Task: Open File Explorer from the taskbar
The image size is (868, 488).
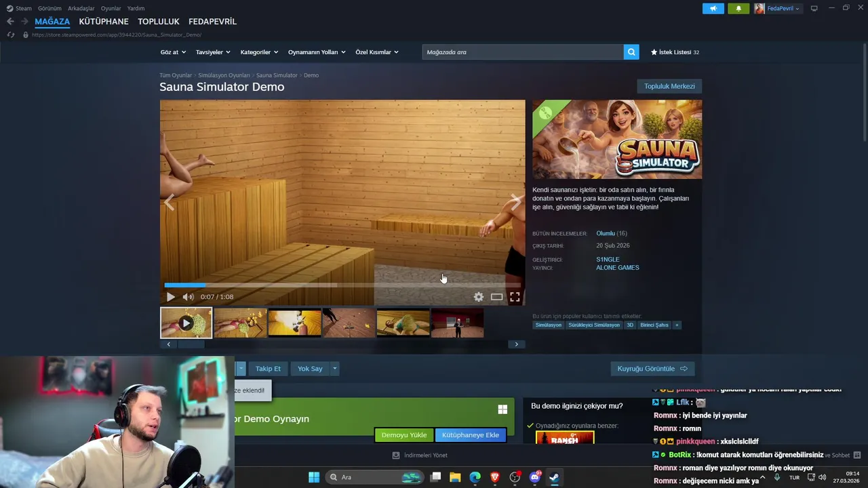Action: (455, 477)
